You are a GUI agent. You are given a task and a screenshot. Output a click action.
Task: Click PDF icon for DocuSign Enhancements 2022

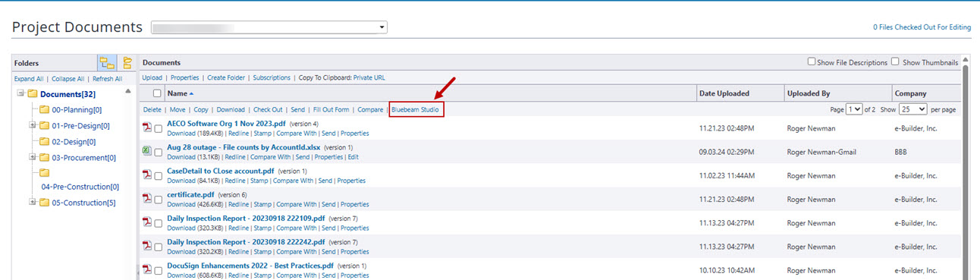[147, 269]
